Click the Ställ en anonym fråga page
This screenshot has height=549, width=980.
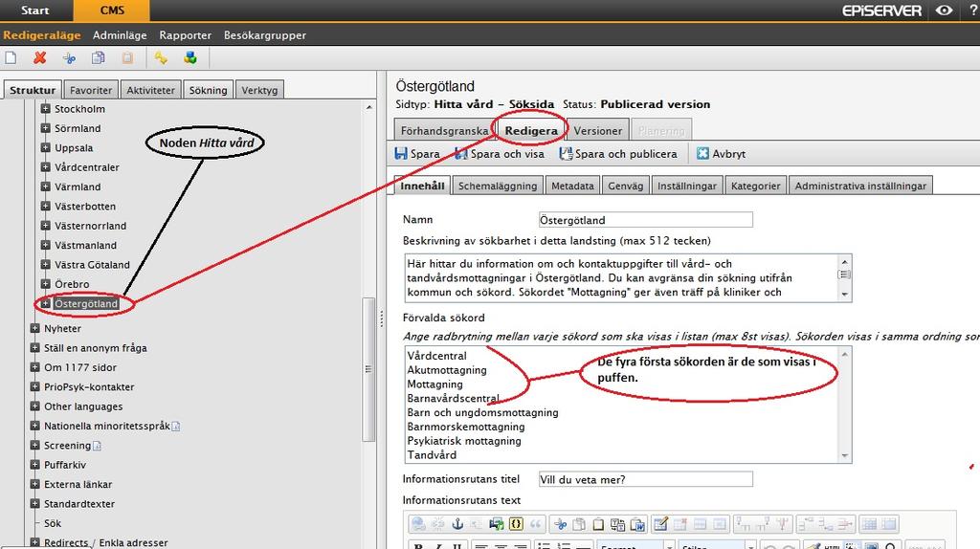(95, 348)
